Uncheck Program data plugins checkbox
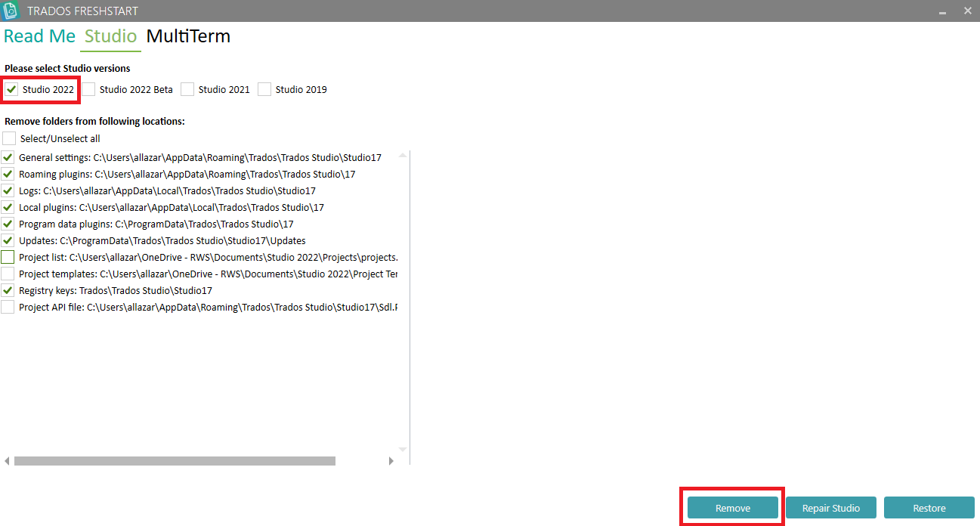The height and width of the screenshot is (526, 980). (x=8, y=224)
